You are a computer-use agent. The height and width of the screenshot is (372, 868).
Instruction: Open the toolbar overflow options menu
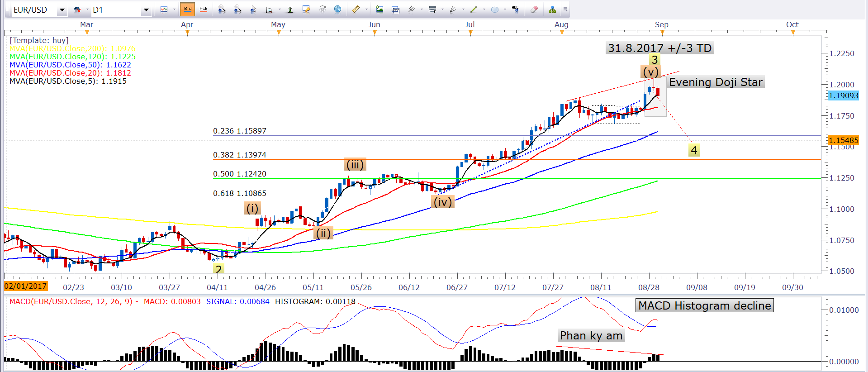tap(565, 10)
